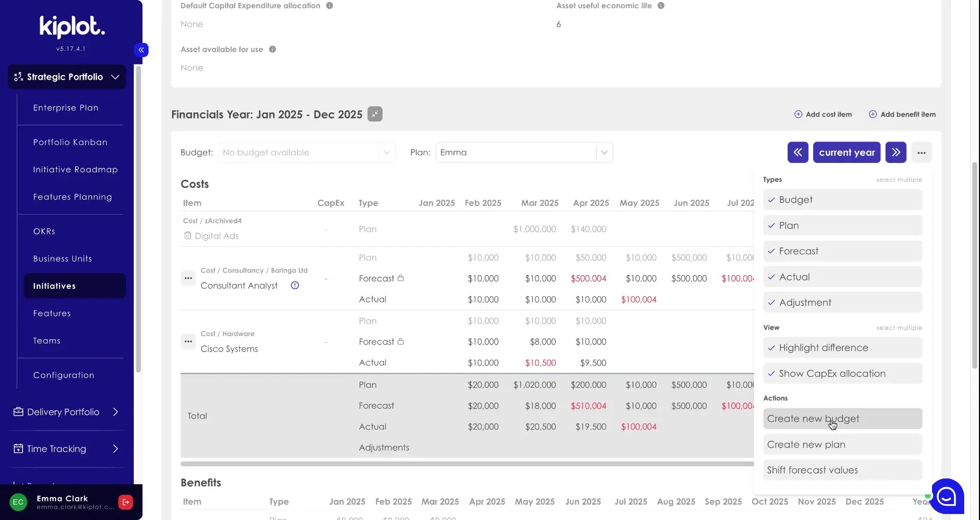
Task: Click the info icon beside Consultant Analyst
Action: tap(295, 286)
